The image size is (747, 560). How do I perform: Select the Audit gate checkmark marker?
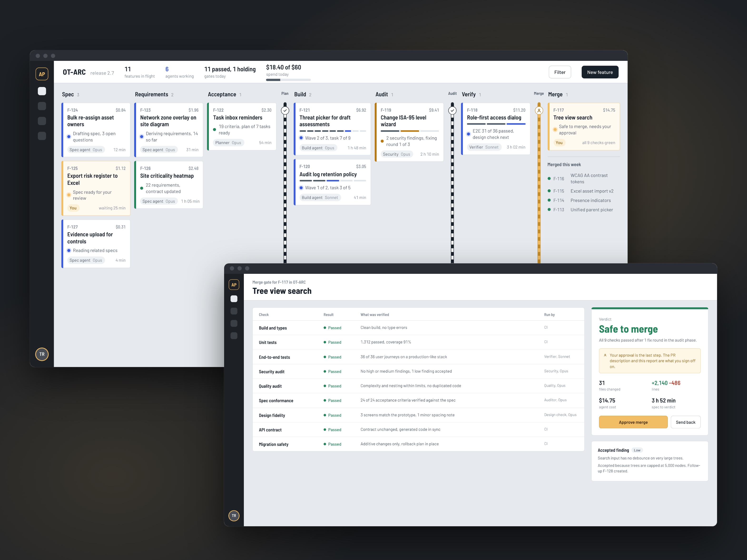[452, 110]
